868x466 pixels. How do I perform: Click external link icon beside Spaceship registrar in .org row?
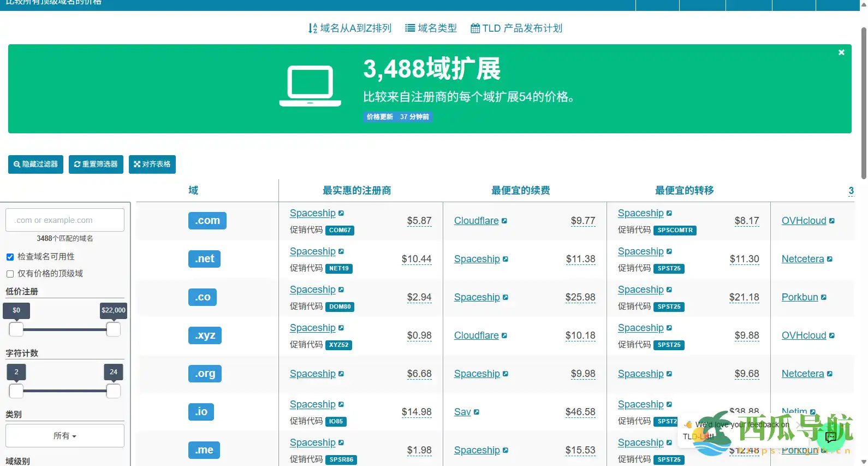341,374
